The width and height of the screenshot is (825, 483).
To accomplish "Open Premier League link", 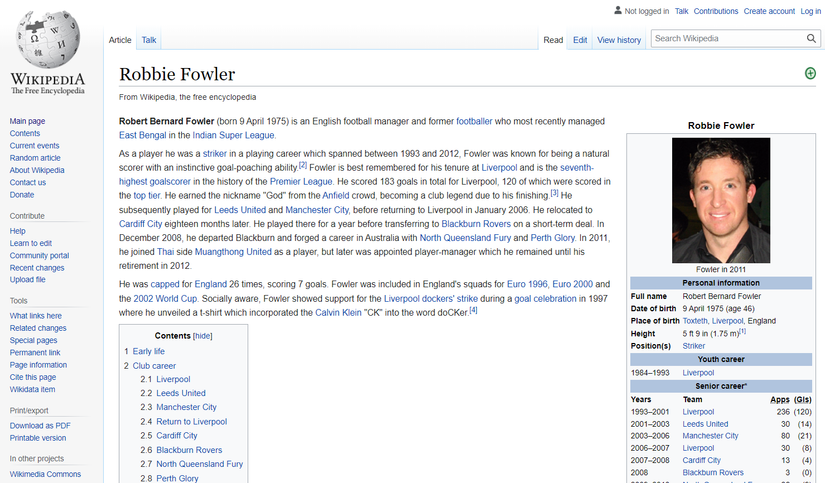I will pyautogui.click(x=301, y=182).
